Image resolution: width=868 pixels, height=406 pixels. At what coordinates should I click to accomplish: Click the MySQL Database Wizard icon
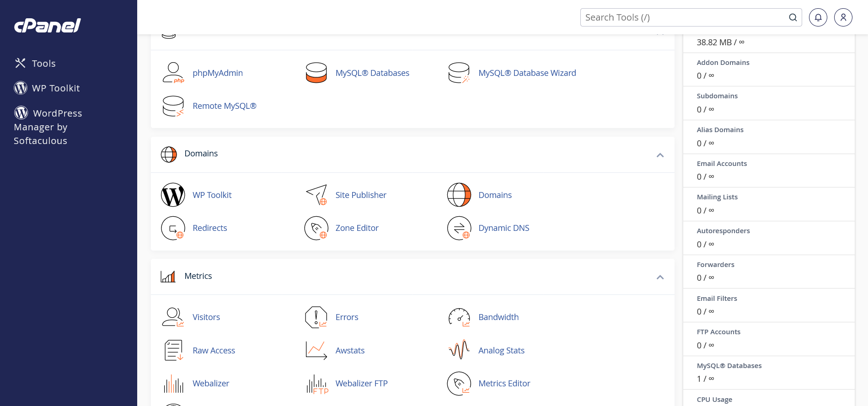pos(459,73)
